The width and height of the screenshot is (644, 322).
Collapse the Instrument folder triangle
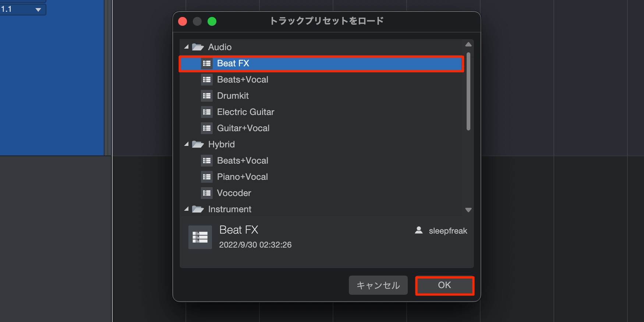click(x=187, y=209)
